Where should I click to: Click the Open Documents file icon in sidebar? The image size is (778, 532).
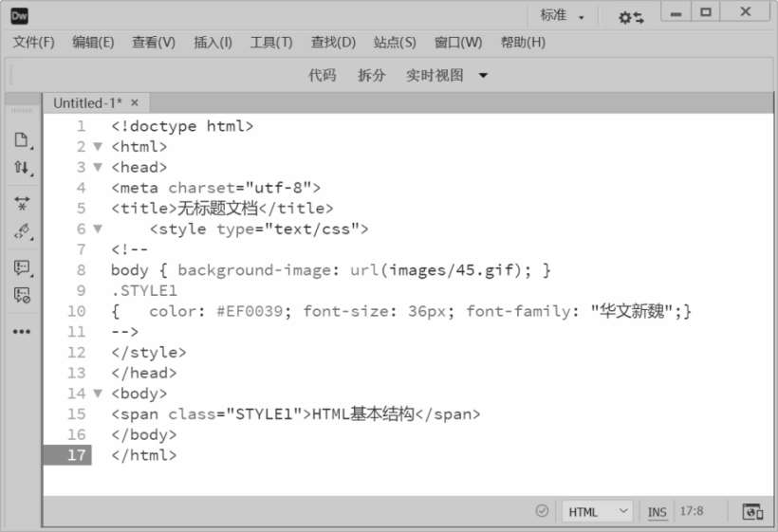pos(21,139)
